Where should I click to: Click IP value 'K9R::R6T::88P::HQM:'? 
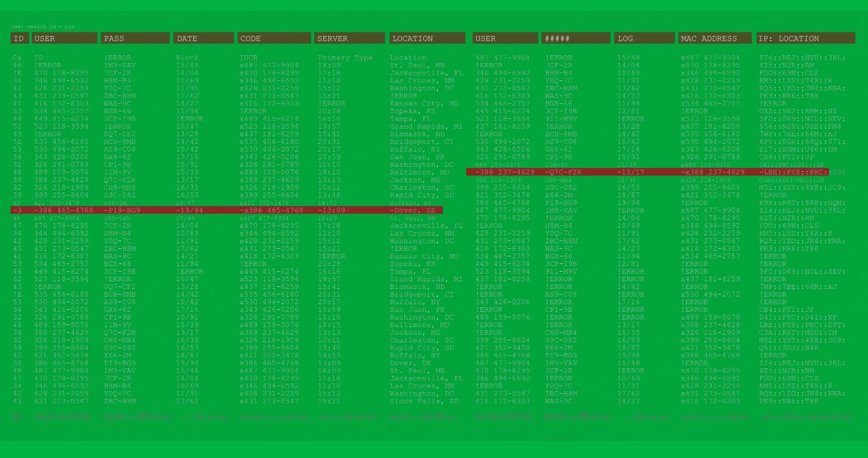pos(802,203)
